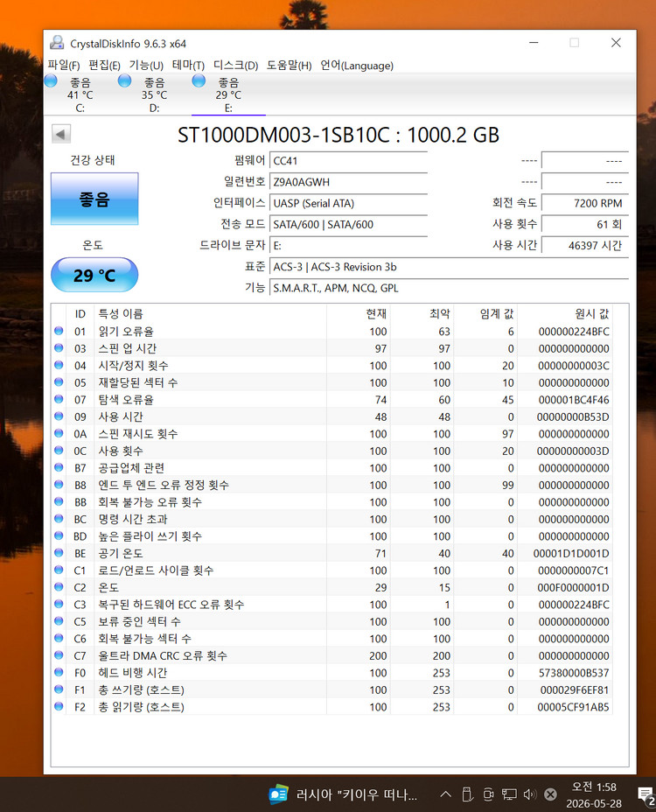656x812 pixels.
Task: Open the 디스크(D) menu
Action: [x=235, y=66]
